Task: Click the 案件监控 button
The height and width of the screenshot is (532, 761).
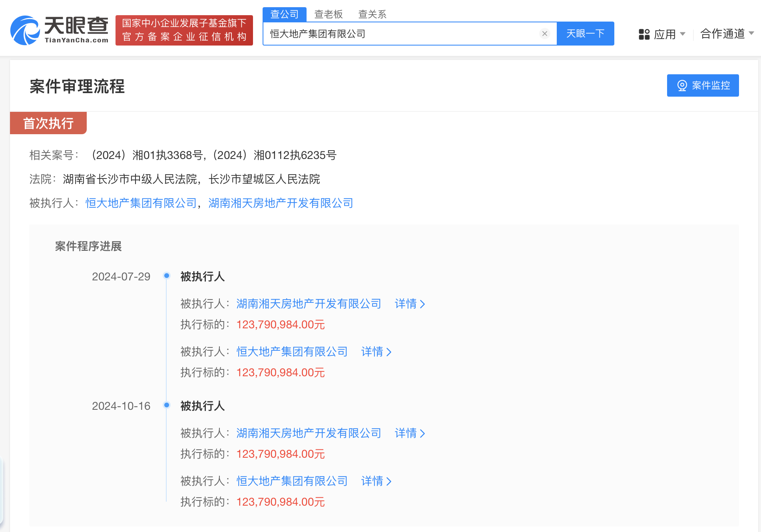Action: pos(703,85)
